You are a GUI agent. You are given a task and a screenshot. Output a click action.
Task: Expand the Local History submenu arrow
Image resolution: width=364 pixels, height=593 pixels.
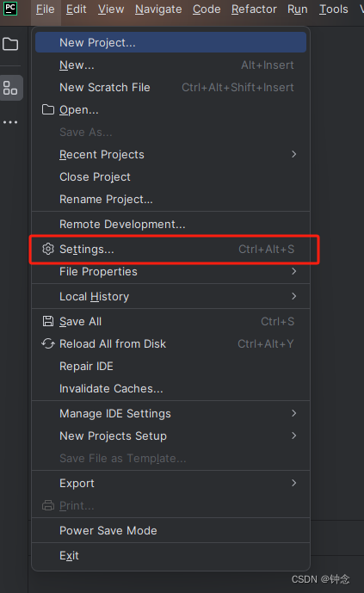coord(293,296)
